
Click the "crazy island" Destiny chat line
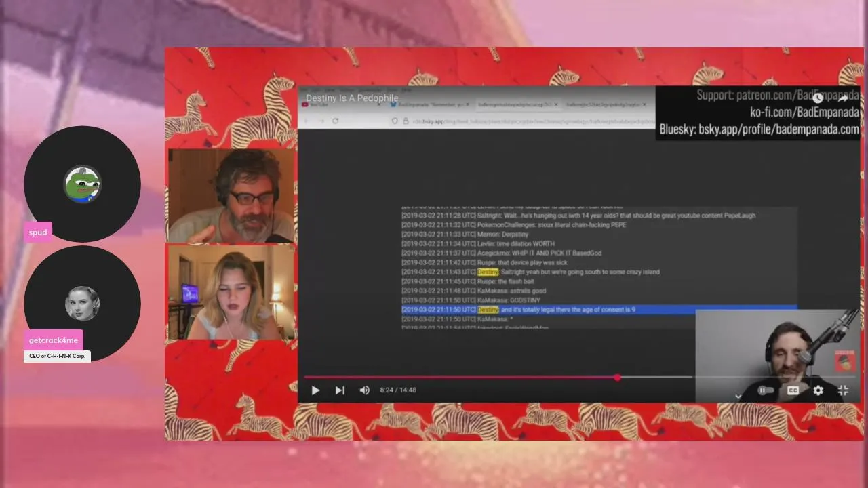click(x=530, y=272)
